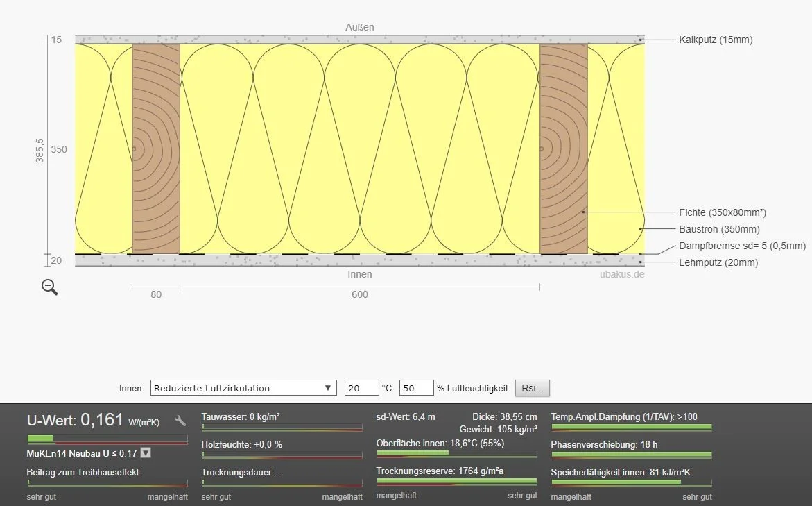Screen dimensions: 812x506
Task: Click Beitrag zum Treibhauseffekt label
Action: tap(84, 472)
